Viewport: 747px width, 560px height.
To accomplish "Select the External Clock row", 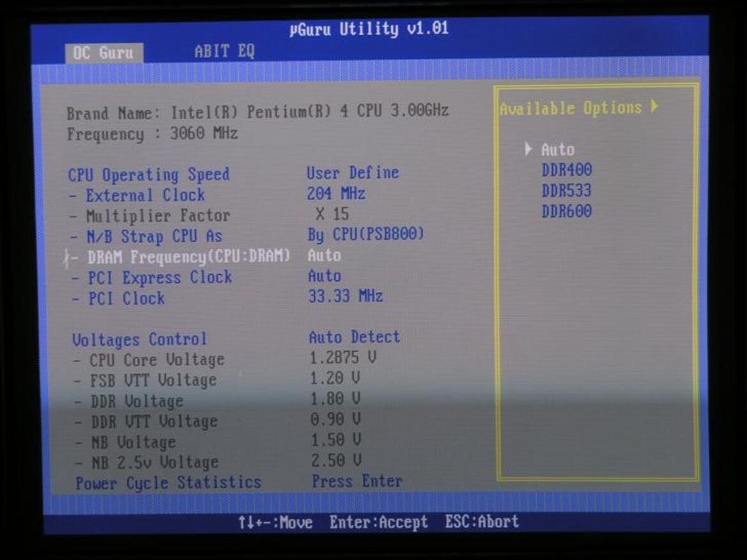I will (137, 195).
